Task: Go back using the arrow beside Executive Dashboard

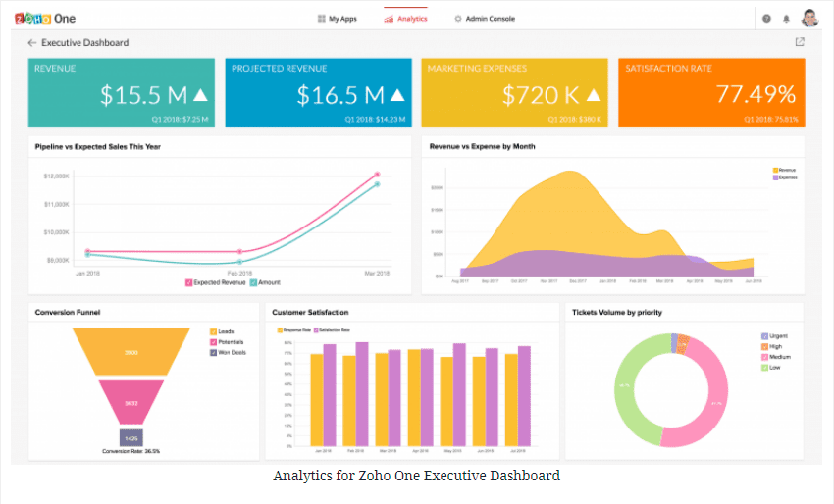Action: pyautogui.click(x=32, y=43)
